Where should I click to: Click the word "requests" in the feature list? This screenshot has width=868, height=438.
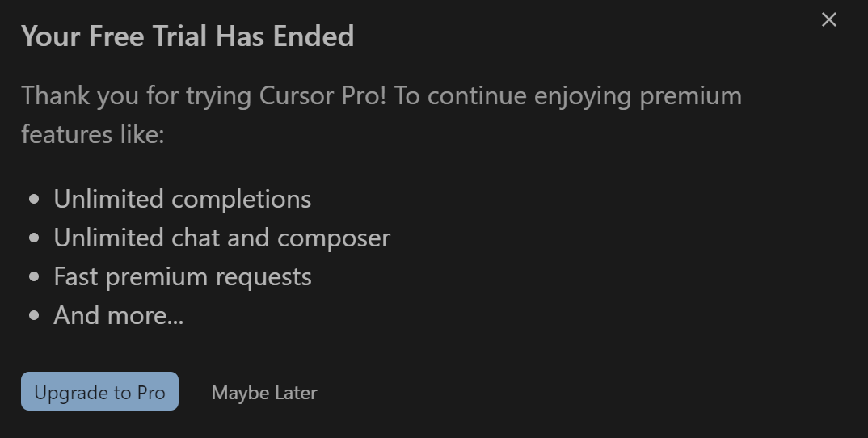[x=263, y=278]
